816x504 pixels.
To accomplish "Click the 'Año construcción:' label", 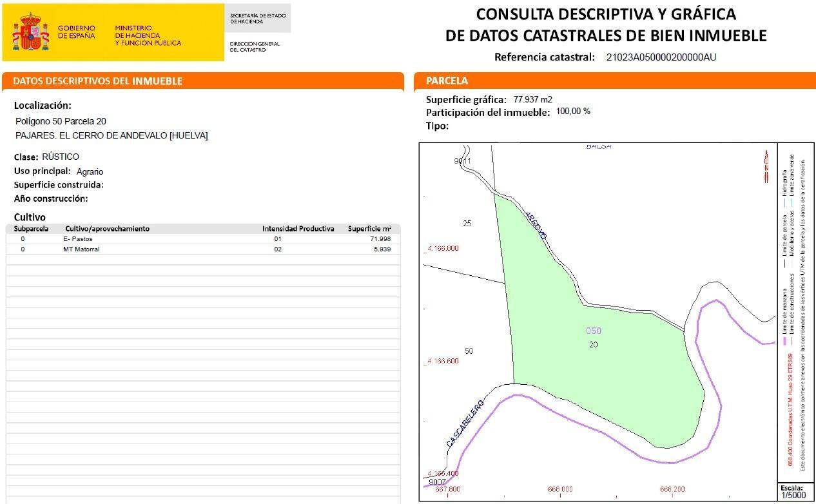I will [x=51, y=199].
